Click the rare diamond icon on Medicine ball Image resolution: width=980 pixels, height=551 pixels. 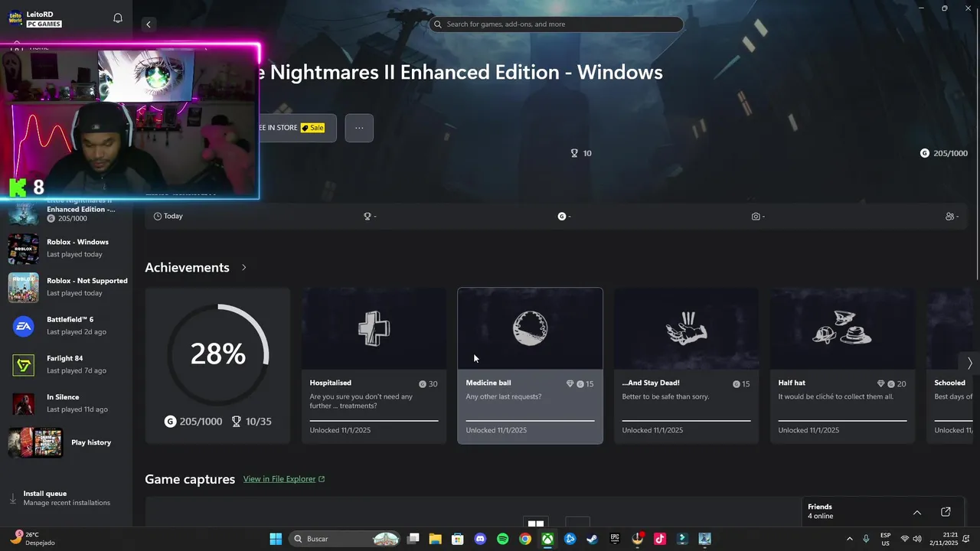(x=570, y=384)
